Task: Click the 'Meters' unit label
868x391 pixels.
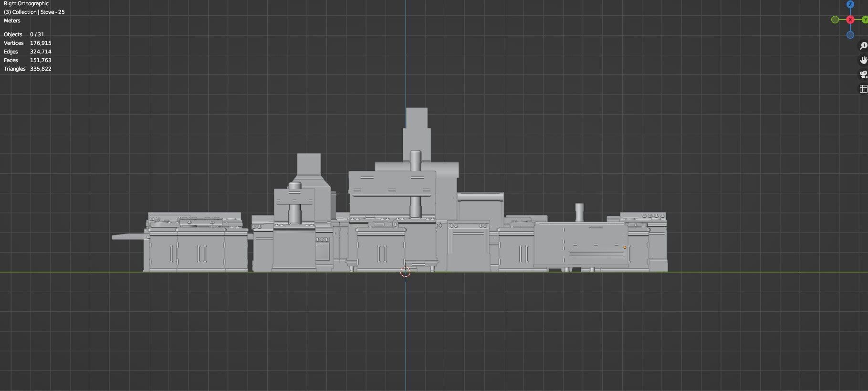Action: tap(12, 21)
